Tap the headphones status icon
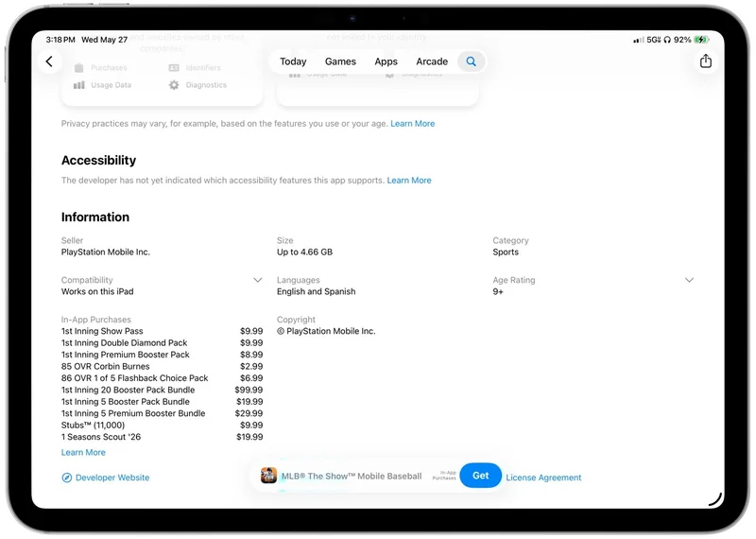This screenshot has width=756, height=539. click(x=667, y=40)
